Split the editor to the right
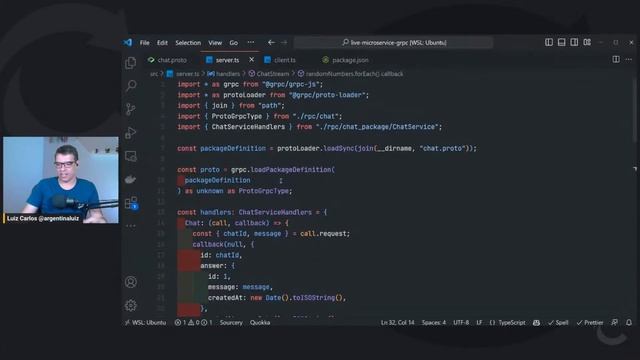The image size is (640, 360). (x=616, y=60)
